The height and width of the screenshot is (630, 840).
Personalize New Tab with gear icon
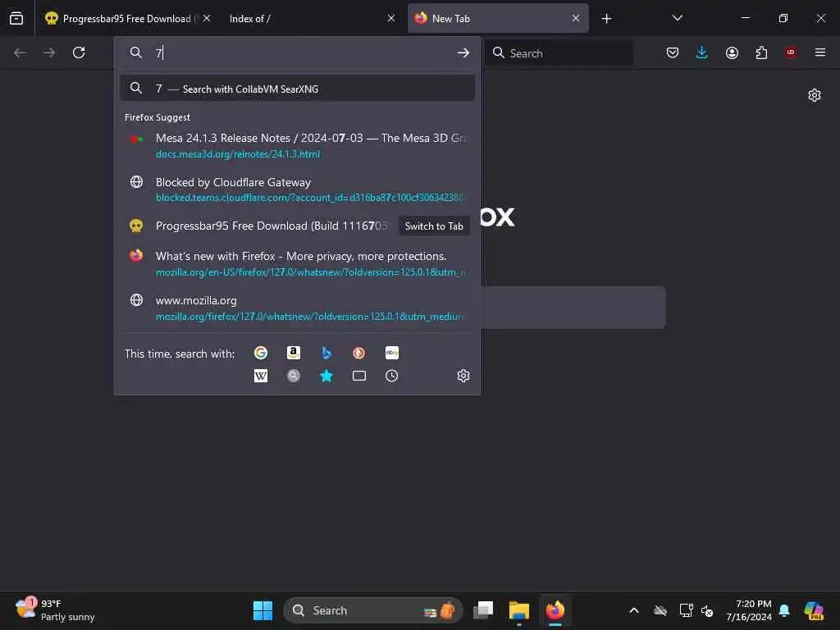click(x=815, y=95)
